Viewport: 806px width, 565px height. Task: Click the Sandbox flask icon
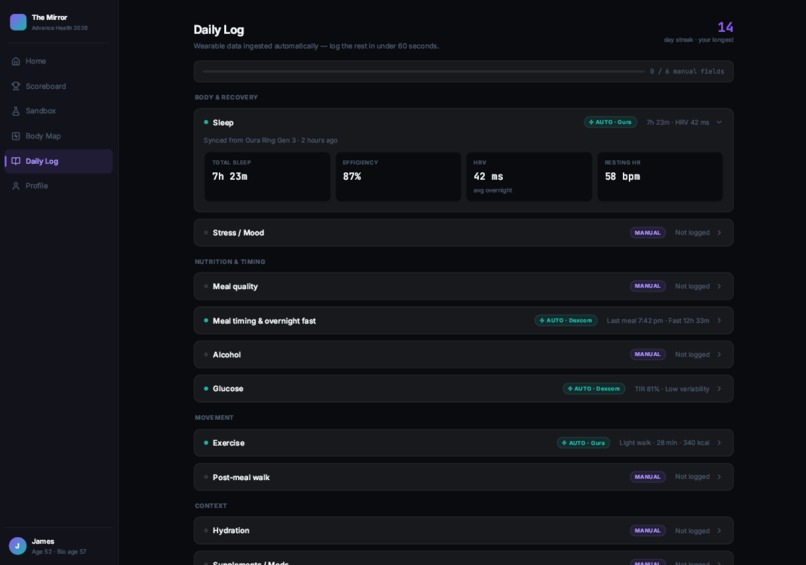pos(16,111)
